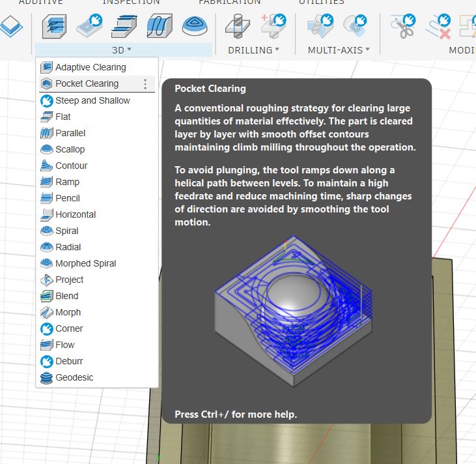The image size is (476, 464).
Task: Choose Ramp from the list
Action: (96, 182)
